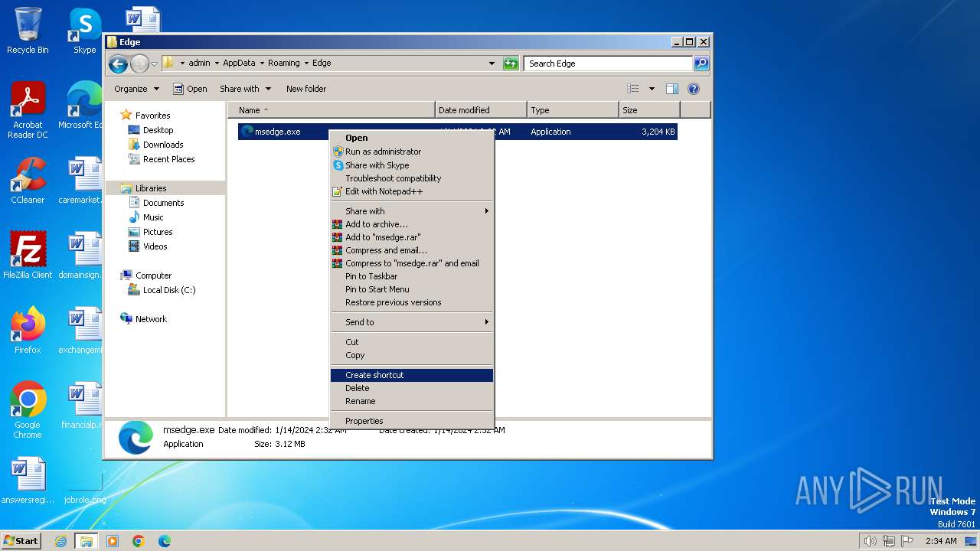Choose Pin to Taskbar
This screenshot has height=551, width=980.
tap(412, 276)
